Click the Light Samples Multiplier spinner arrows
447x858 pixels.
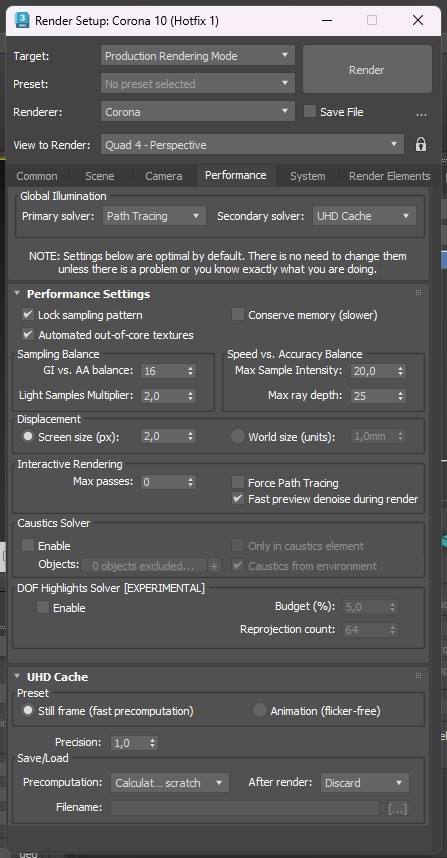[190, 396]
